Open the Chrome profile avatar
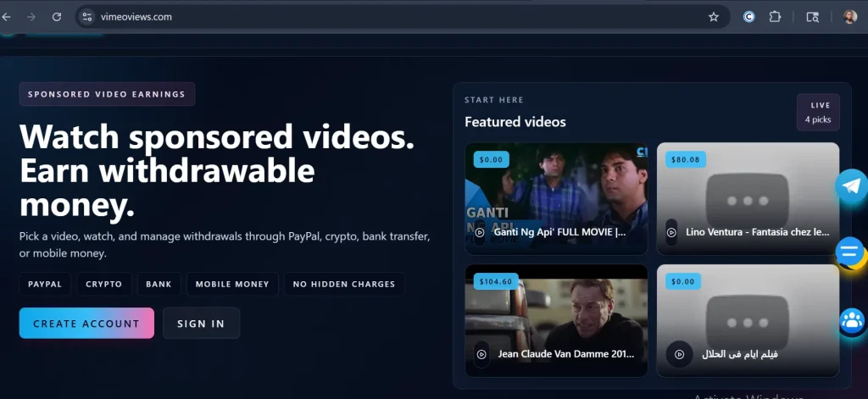The image size is (868, 399). (x=849, y=17)
